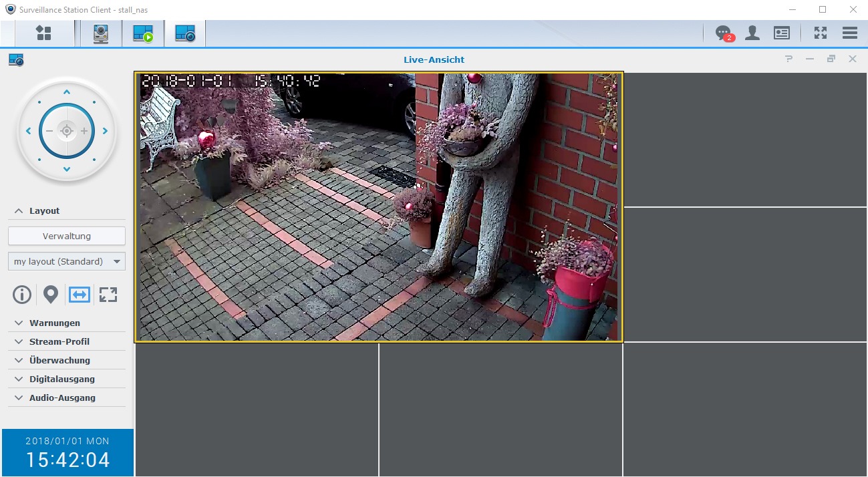Viewport: 868px width, 477px height.
Task: Open help for Live-Ansicht window
Action: (x=789, y=59)
